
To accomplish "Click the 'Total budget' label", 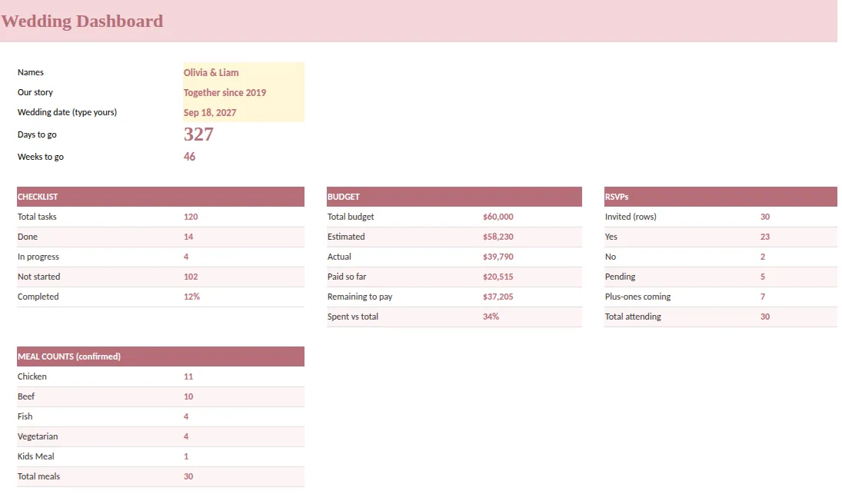I will [351, 217].
